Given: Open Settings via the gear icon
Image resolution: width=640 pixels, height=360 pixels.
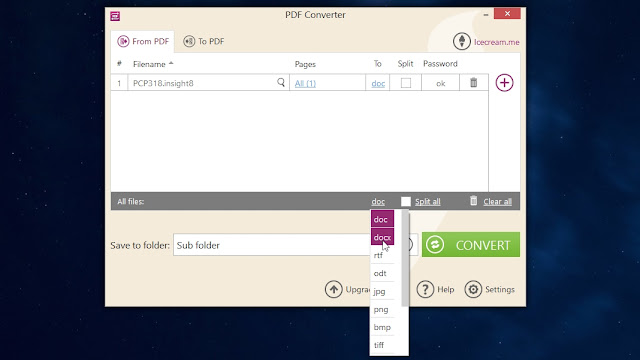Looking at the screenshot, I should click(x=473, y=289).
